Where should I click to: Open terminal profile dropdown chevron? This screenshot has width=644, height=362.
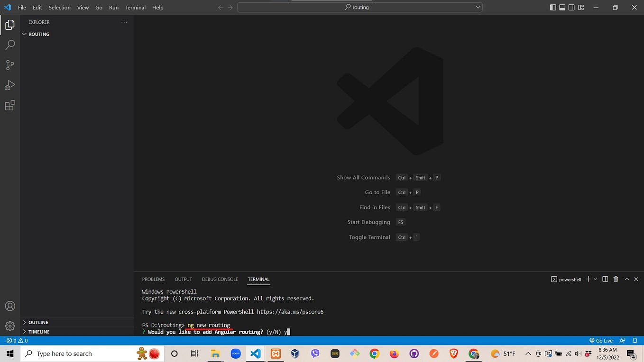[595, 279]
